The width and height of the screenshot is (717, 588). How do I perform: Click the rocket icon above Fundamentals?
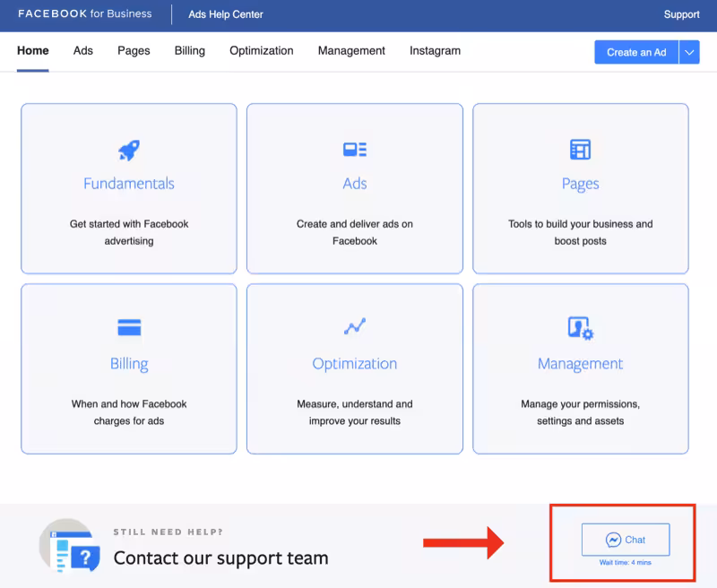(x=129, y=150)
